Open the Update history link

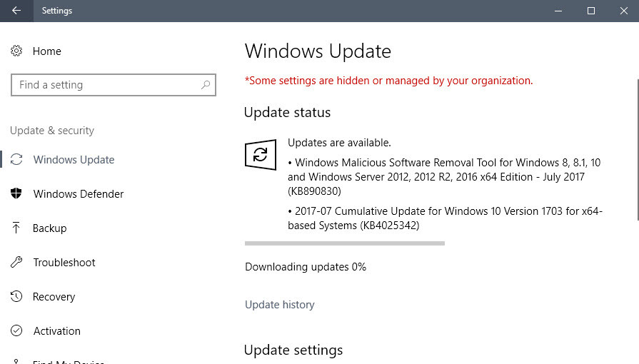click(280, 305)
